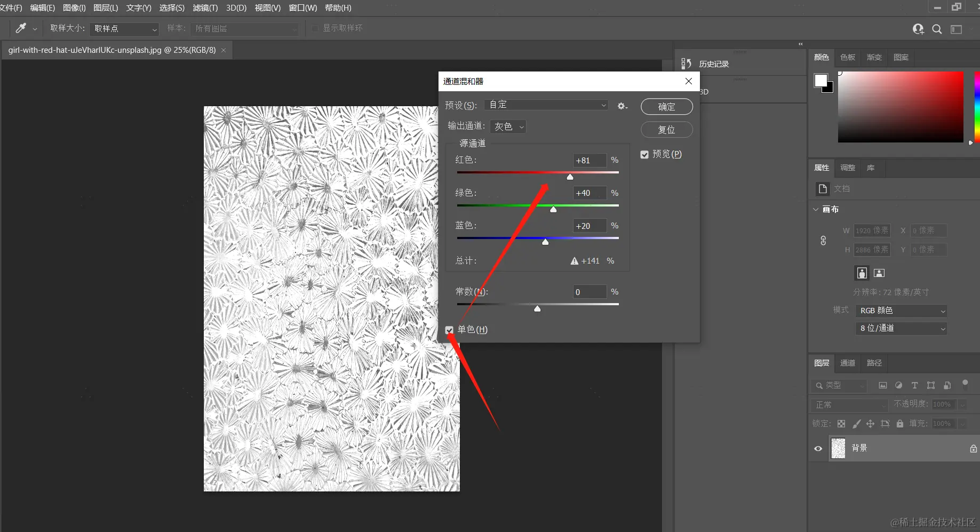Click the 背景 layer thumbnail
Image resolution: width=980 pixels, height=532 pixels.
pyautogui.click(x=838, y=449)
